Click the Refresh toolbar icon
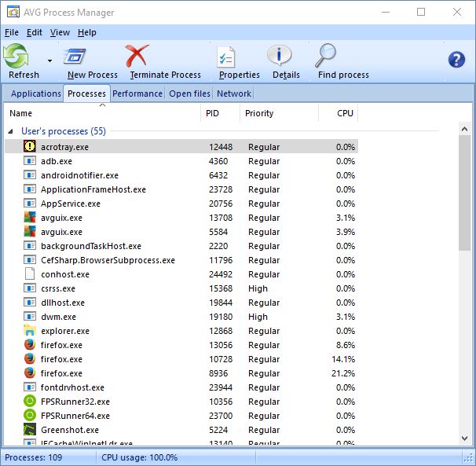This screenshot has height=466, width=476. tap(16, 56)
